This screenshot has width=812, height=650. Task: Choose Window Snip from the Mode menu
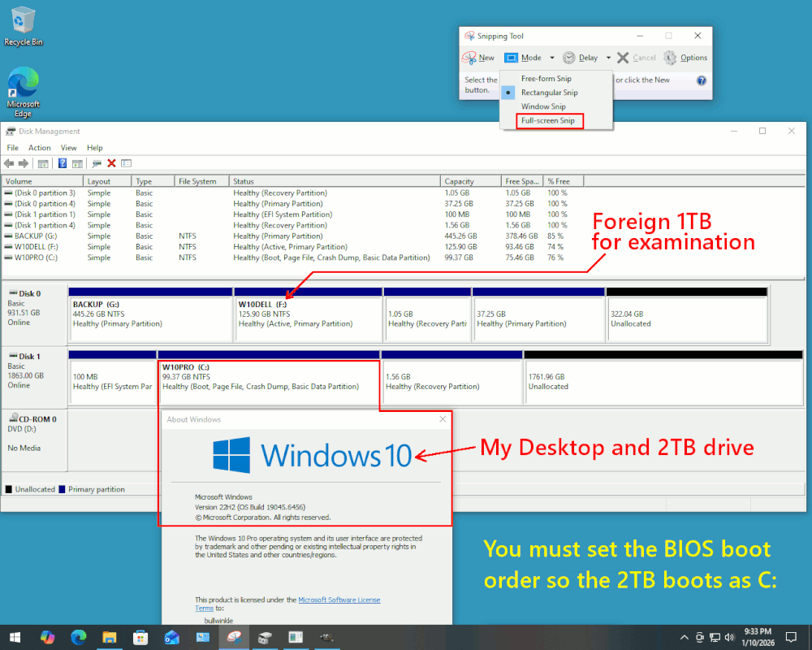pos(543,106)
